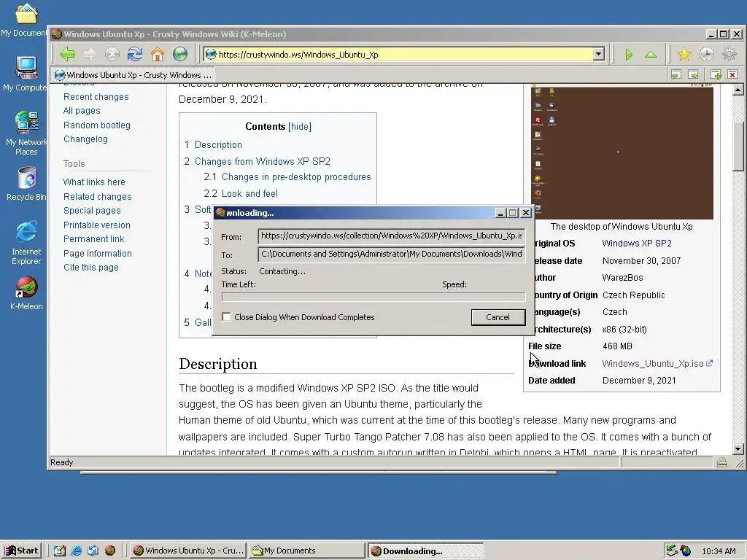
Task: Click the Show Desktop quick launch icon
Action: point(59,551)
